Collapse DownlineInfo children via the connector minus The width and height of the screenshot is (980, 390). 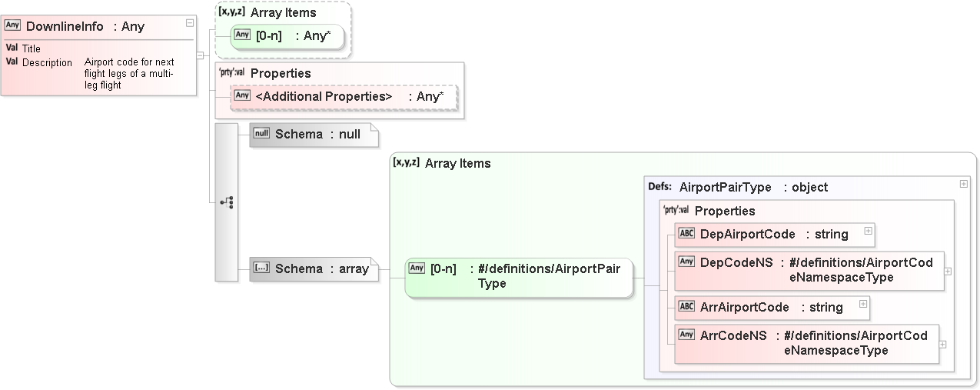point(200,55)
